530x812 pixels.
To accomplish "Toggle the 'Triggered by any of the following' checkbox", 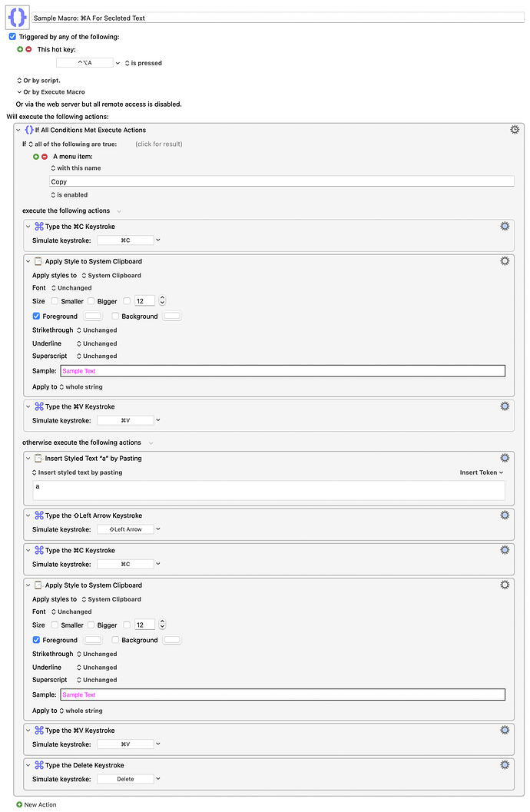I will tap(12, 37).
